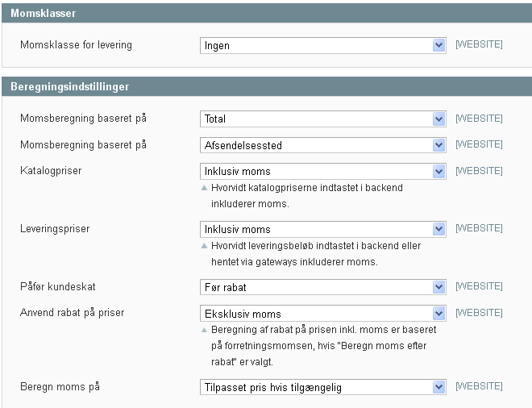Open the Leveringspriser dropdown
This screenshot has width=532, height=408.
coord(322,230)
